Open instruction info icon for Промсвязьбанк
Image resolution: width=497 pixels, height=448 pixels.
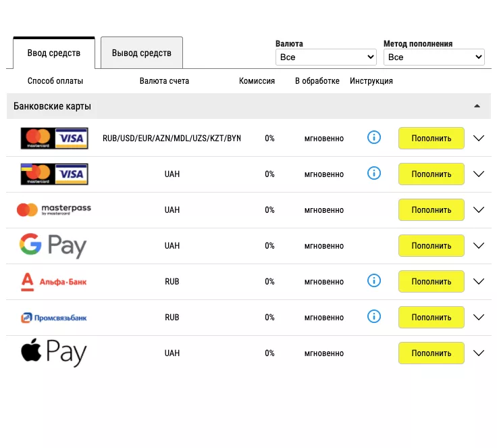coord(373,316)
